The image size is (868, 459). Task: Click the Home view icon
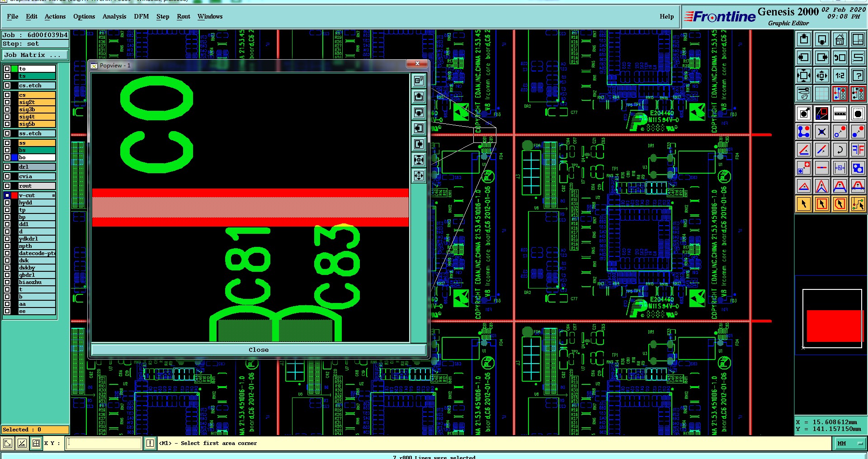click(840, 39)
